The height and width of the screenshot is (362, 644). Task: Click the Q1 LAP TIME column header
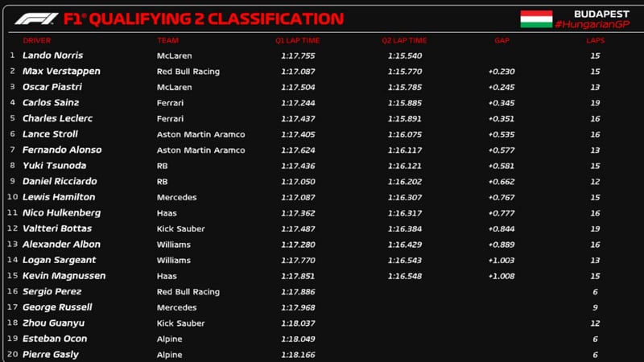(x=297, y=39)
